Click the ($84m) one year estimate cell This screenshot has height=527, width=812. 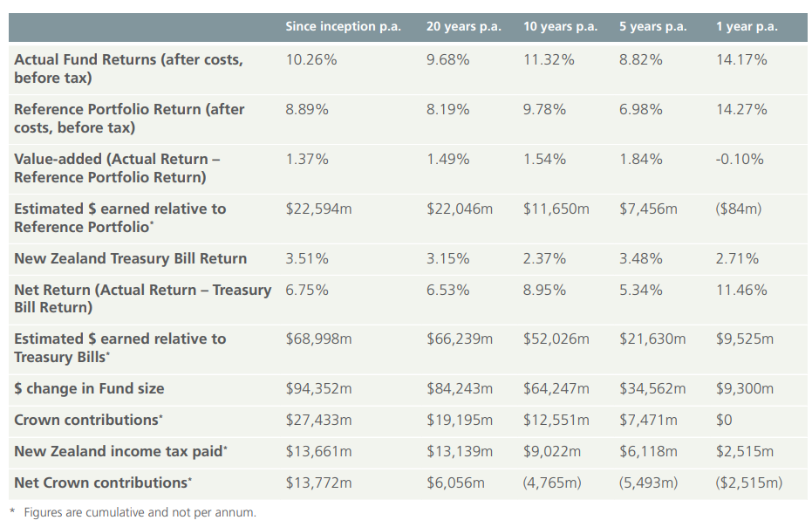(x=739, y=209)
